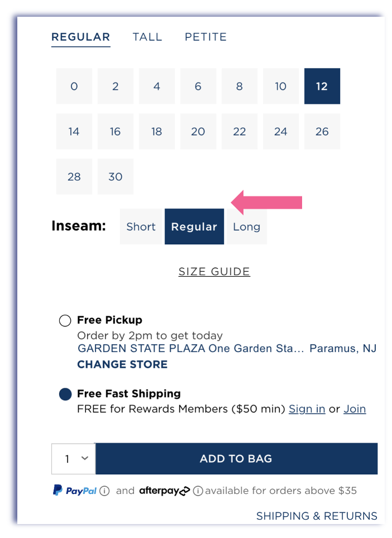This screenshot has height=538, width=392.
Task: Select the REGULAR fit tab
Action: pyautogui.click(x=80, y=37)
